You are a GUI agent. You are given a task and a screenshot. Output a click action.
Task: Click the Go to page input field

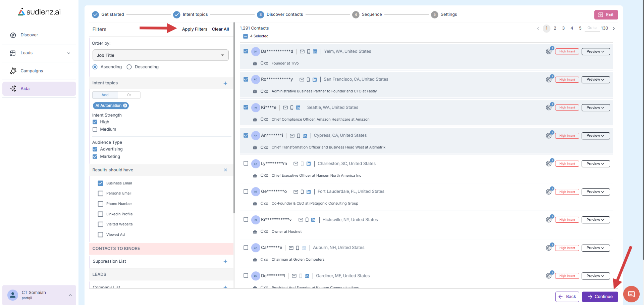592,28
